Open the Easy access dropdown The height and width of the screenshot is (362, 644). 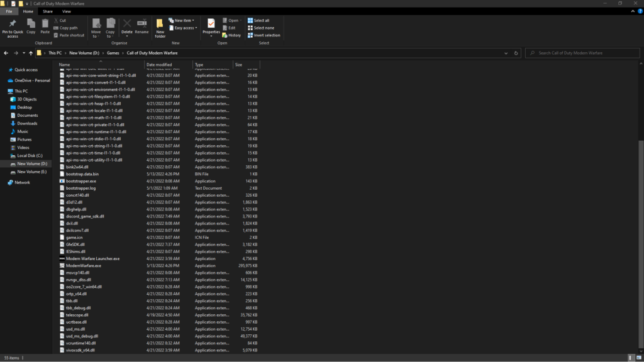pyautogui.click(x=183, y=28)
